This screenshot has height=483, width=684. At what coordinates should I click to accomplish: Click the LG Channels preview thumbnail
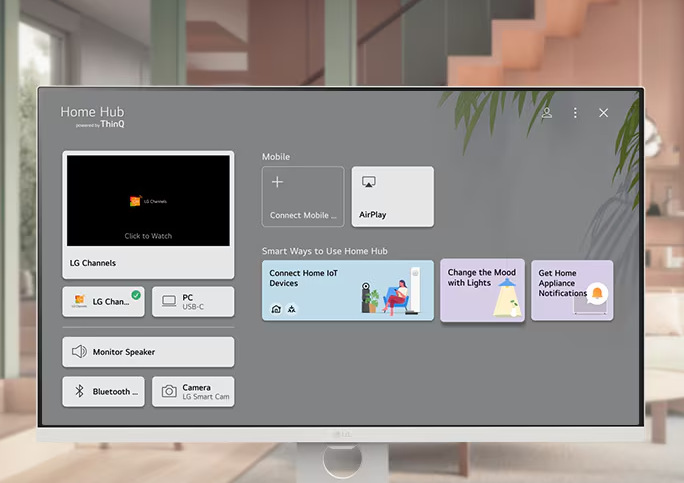click(x=148, y=200)
